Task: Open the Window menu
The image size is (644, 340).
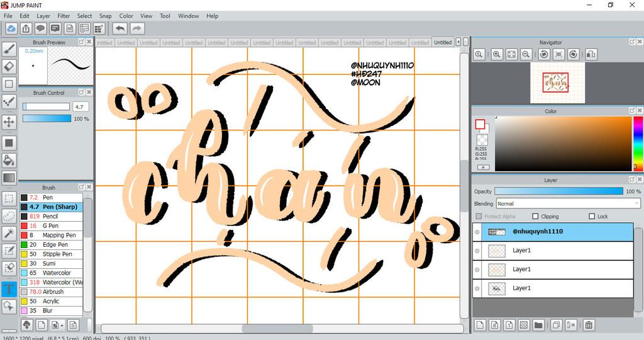Action: (x=189, y=16)
